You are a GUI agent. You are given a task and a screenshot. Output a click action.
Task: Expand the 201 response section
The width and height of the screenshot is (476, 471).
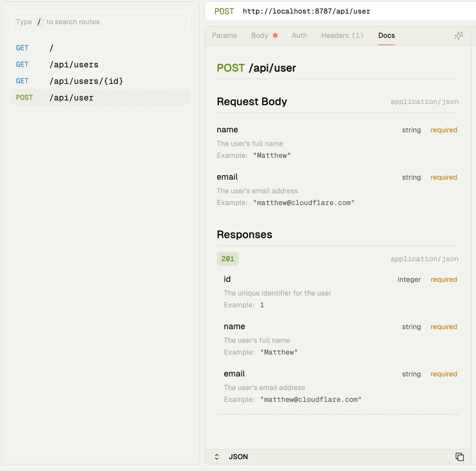pyautogui.click(x=228, y=259)
